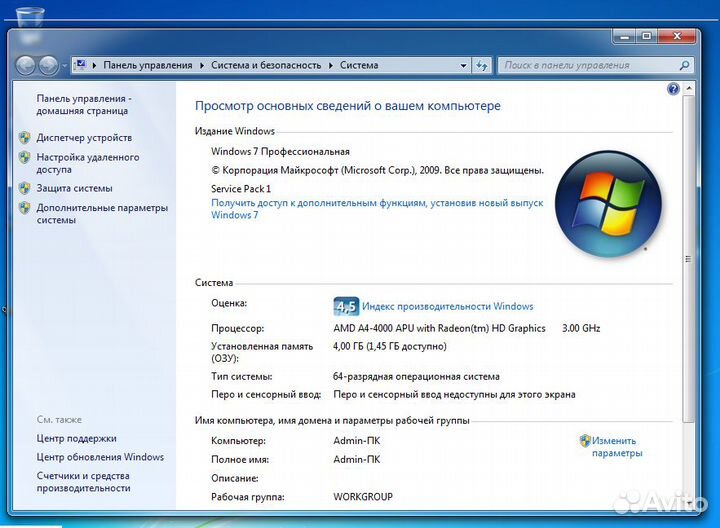Click shield icon beside Защита системы
Screen dimensions: 720x528
click(x=25, y=188)
